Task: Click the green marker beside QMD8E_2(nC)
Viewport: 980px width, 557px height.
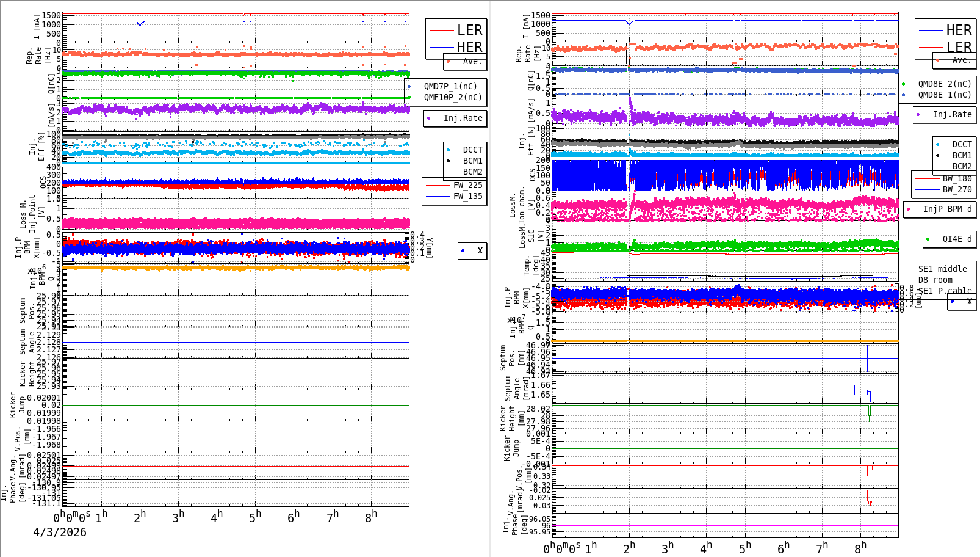Action: [904, 84]
